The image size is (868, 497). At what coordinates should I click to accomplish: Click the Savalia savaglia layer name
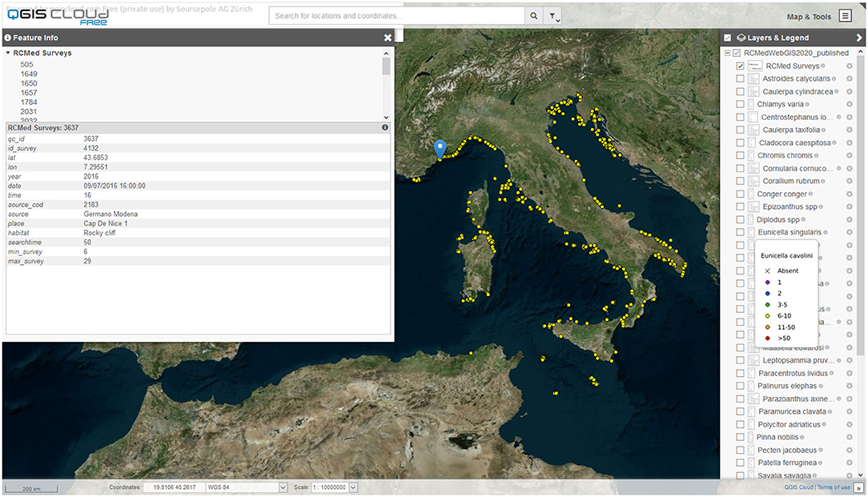click(784, 475)
